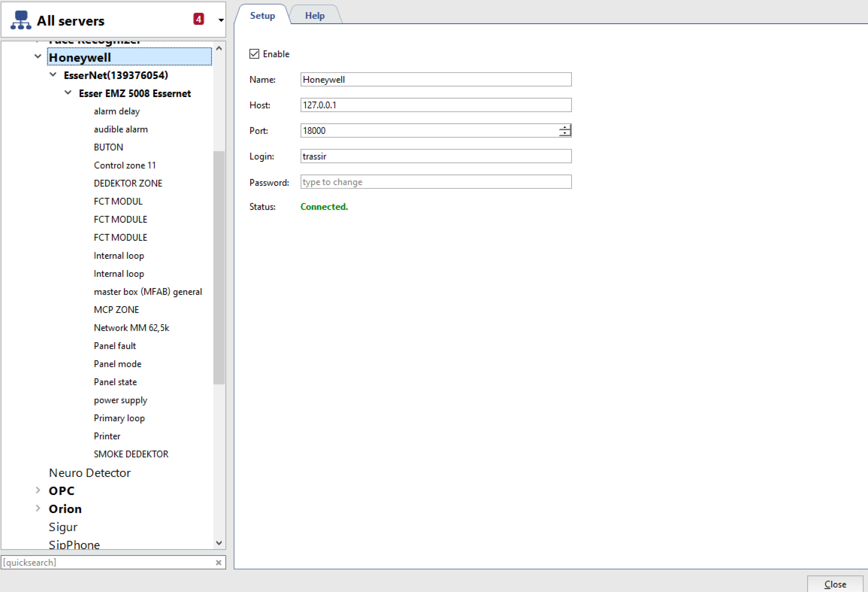Select the EsserNet(139376054) item
This screenshot has height=592, width=868.
coord(116,75)
